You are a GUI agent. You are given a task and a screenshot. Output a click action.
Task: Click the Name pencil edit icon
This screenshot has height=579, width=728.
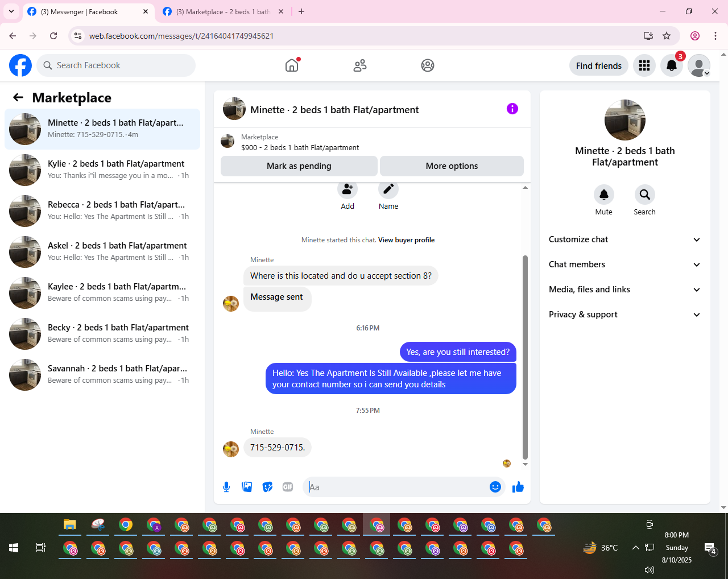(x=388, y=189)
